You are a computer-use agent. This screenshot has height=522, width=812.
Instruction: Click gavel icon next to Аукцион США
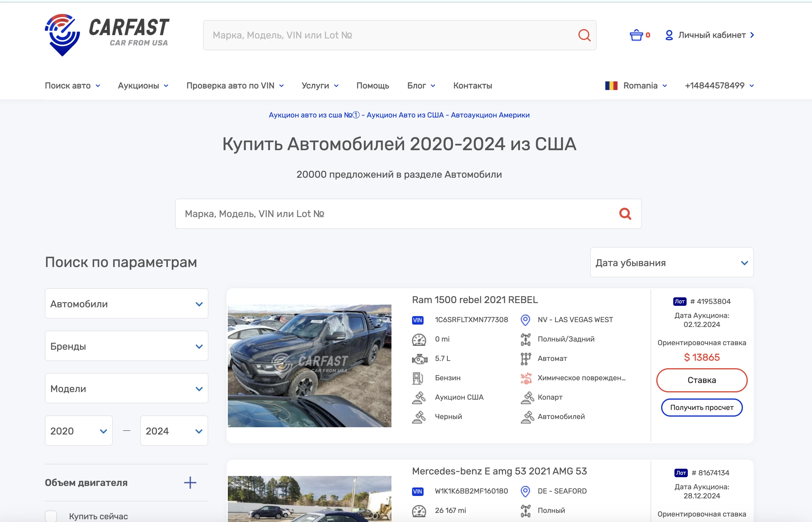(419, 397)
